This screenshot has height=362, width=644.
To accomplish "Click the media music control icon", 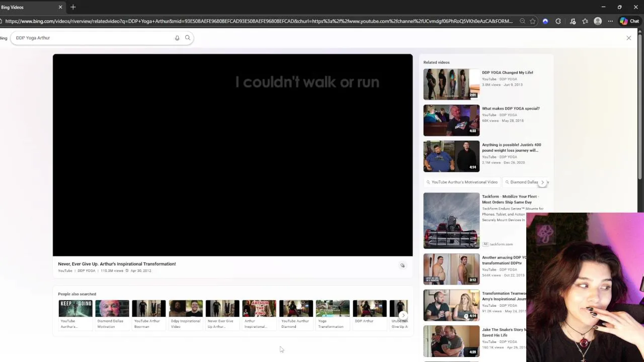I will point(573,21).
